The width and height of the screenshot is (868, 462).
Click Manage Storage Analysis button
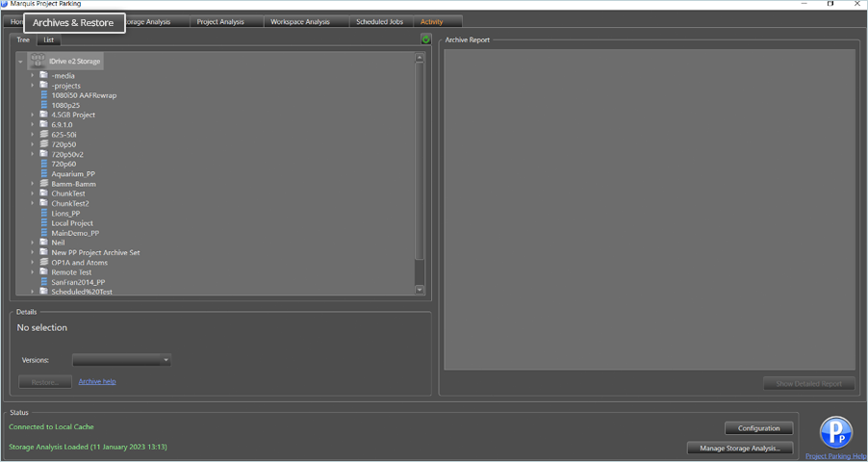740,449
